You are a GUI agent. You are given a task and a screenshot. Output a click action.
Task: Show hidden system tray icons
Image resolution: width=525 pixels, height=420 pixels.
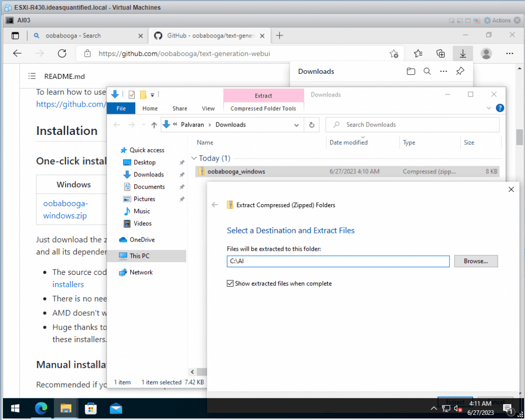click(434, 408)
